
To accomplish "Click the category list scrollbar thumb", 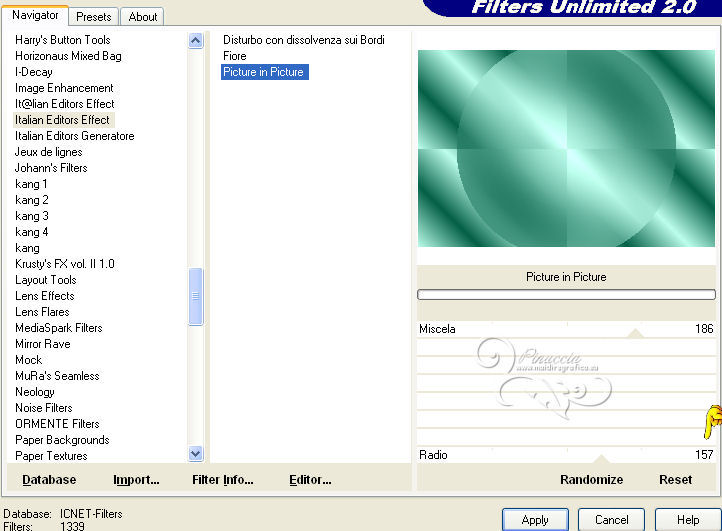I will (196, 296).
